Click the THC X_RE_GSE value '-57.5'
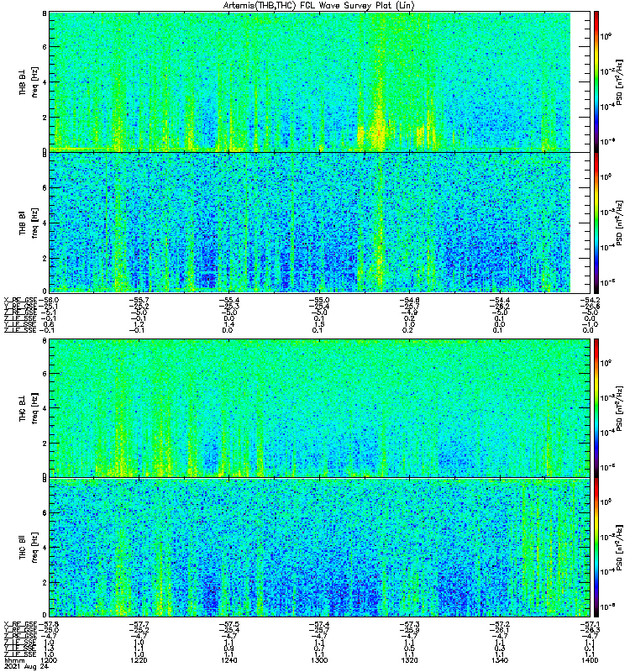 (228, 624)
